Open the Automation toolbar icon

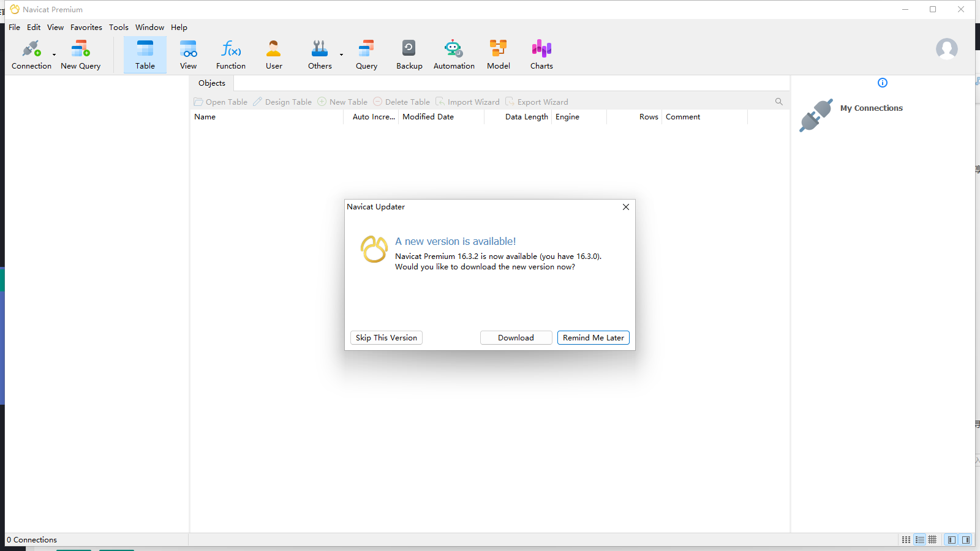click(x=454, y=54)
